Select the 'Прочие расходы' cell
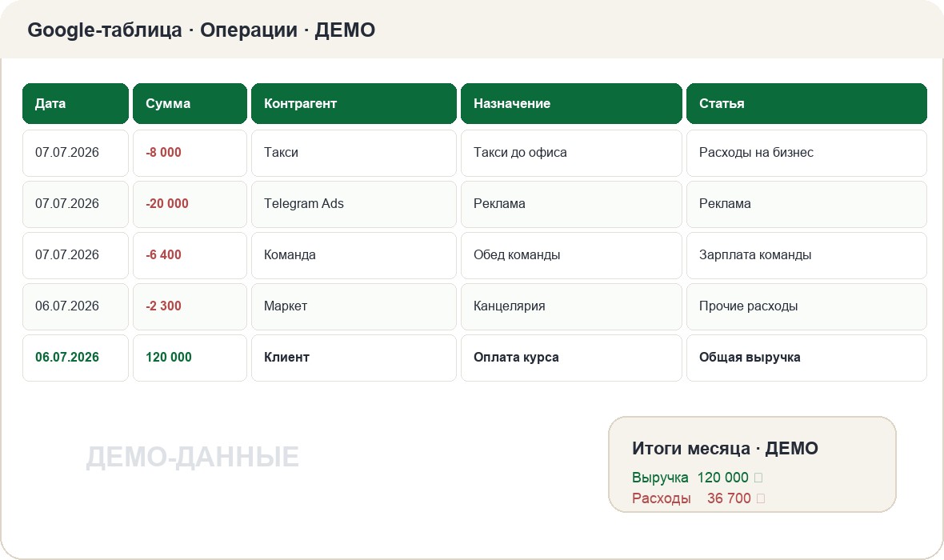This screenshot has width=944, height=560. coord(806,306)
